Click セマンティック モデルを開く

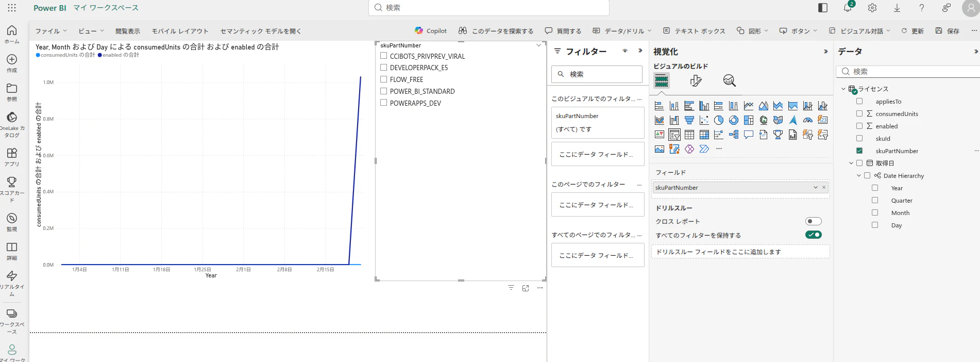[x=261, y=31]
